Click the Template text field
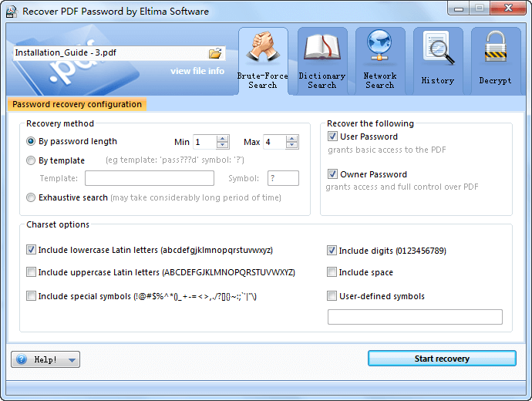Screen dimensions: 532x401 point(150,178)
